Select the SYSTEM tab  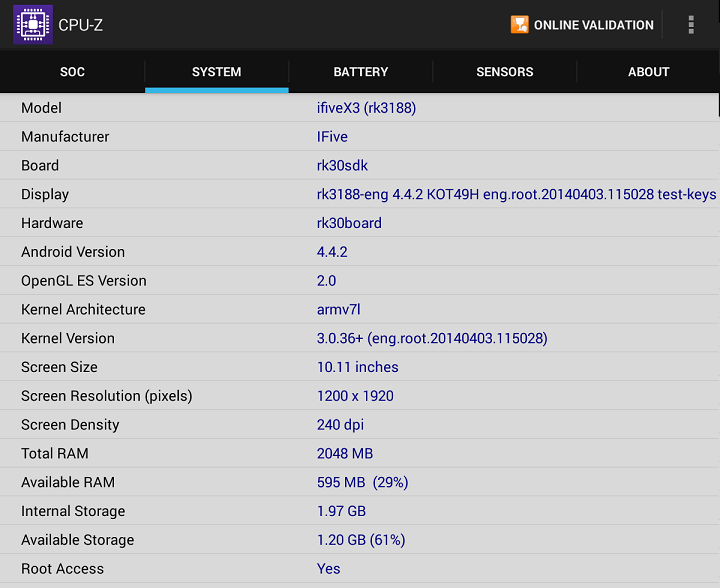[x=217, y=72]
